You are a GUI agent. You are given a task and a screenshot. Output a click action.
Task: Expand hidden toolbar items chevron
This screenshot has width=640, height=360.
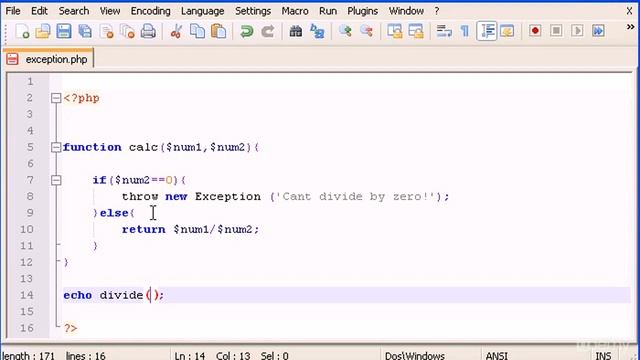coord(631,27)
